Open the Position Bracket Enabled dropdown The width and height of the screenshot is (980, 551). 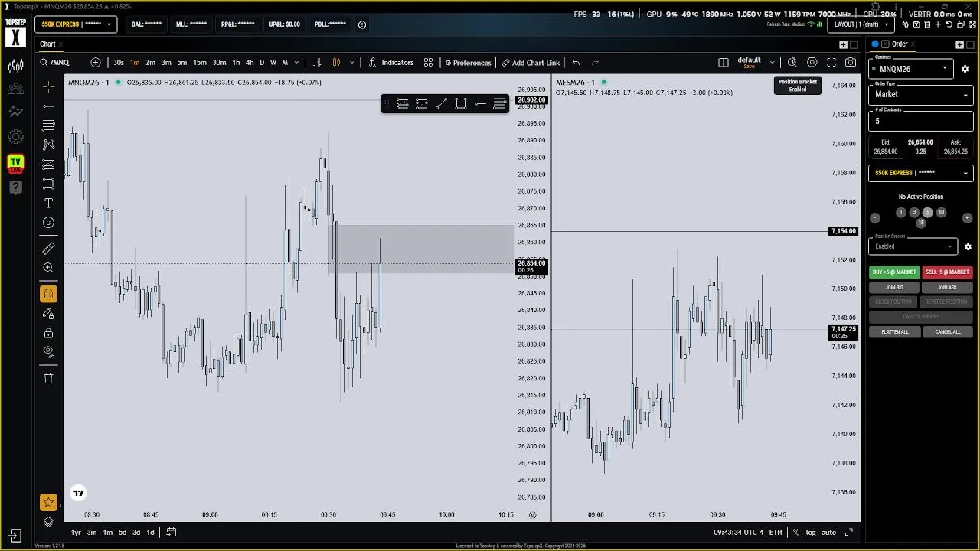click(913, 246)
